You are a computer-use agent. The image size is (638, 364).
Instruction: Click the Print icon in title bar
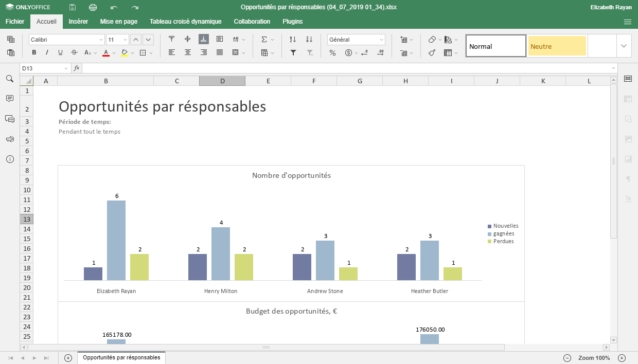coord(93,7)
